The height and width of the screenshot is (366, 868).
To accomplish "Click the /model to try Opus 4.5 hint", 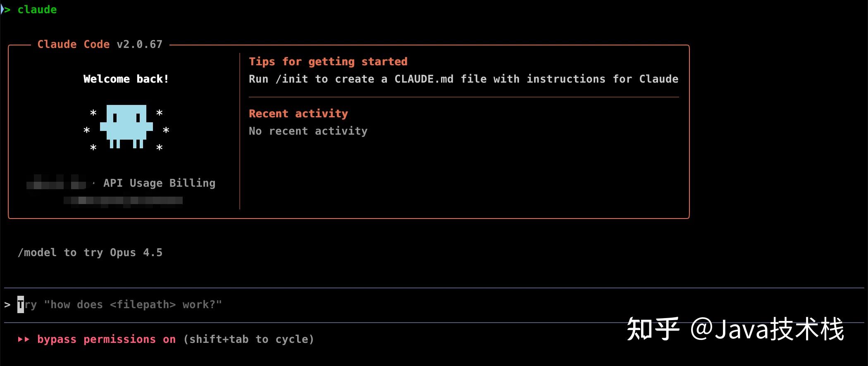I will click(90, 252).
